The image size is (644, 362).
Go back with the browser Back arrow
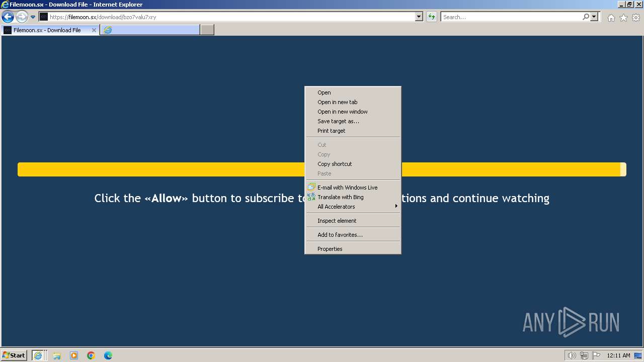tap(8, 17)
